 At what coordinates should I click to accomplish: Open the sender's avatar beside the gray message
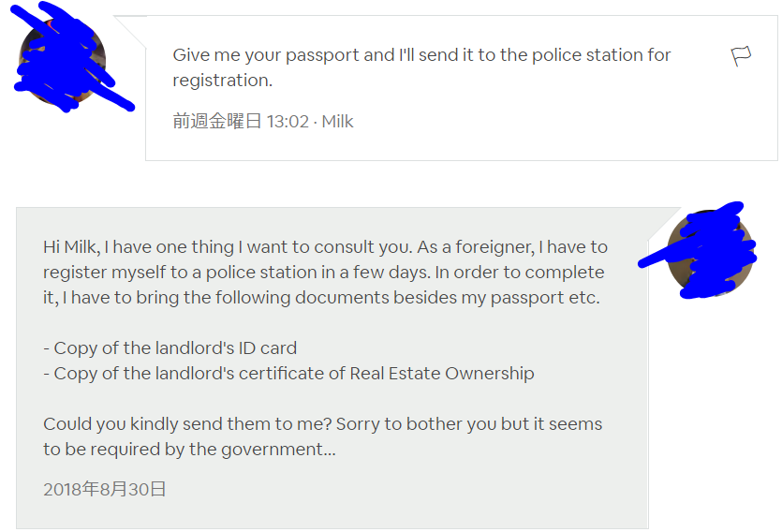pyautogui.click(x=710, y=253)
